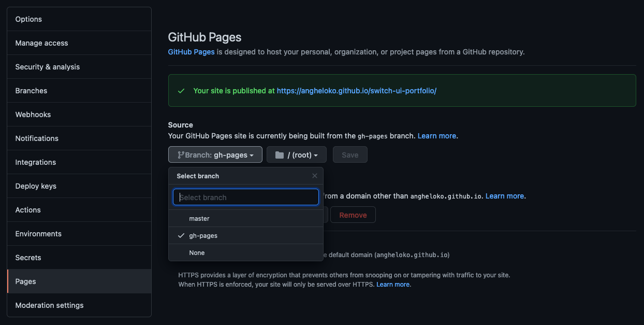The image size is (644, 325).
Task: Go to Secrets settings page
Action: pyautogui.click(x=28, y=258)
